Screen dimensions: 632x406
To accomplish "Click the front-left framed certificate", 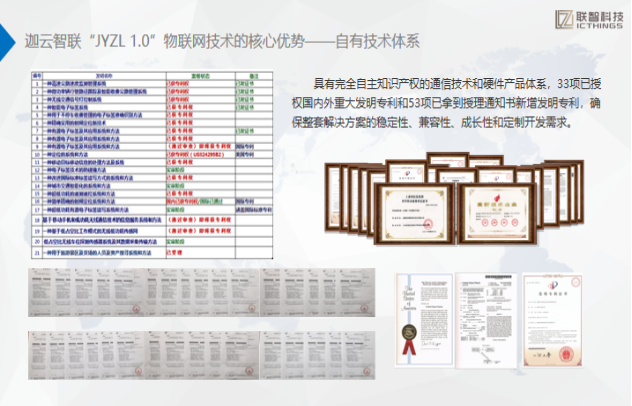I will click(414, 213).
